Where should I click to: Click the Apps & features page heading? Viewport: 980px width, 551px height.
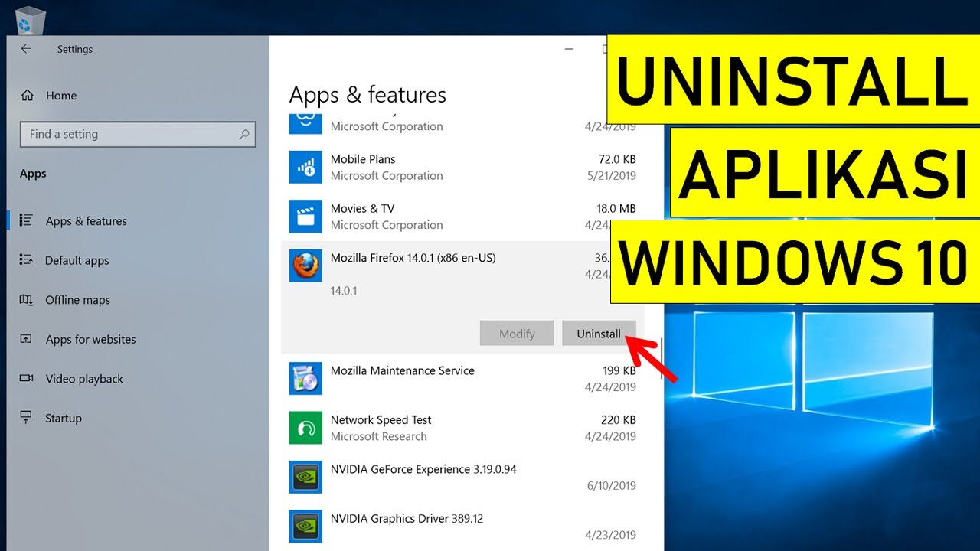point(367,95)
